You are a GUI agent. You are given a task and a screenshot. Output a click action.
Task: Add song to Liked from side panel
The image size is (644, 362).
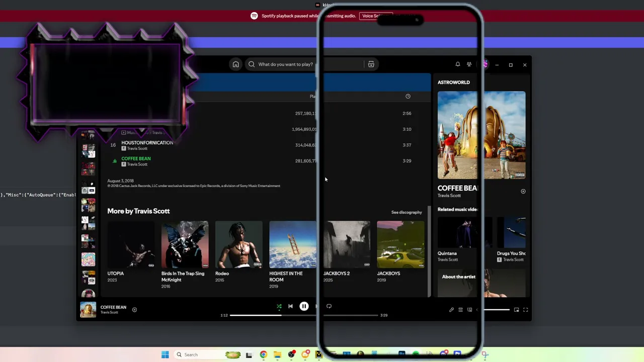(523, 192)
